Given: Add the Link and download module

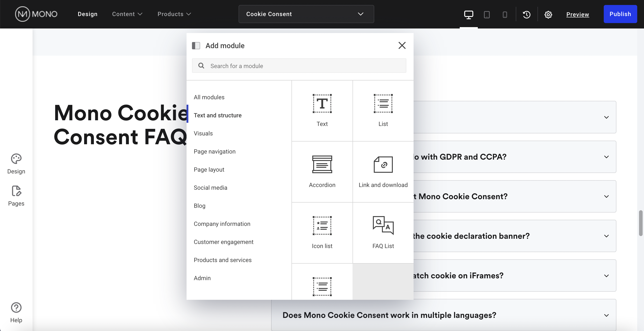Looking at the screenshot, I should point(383,172).
